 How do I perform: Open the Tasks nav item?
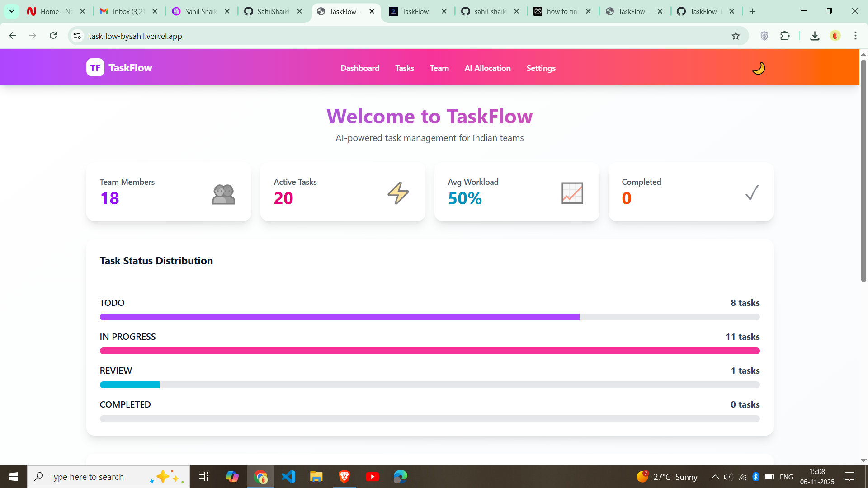coord(404,68)
